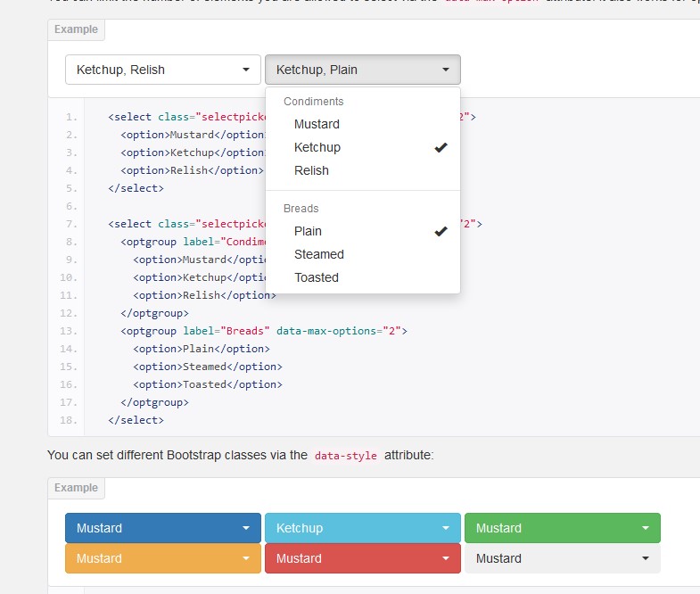This screenshot has height=594, width=700.
Task: Open the orange Mustard dropdown
Action: pos(150,558)
